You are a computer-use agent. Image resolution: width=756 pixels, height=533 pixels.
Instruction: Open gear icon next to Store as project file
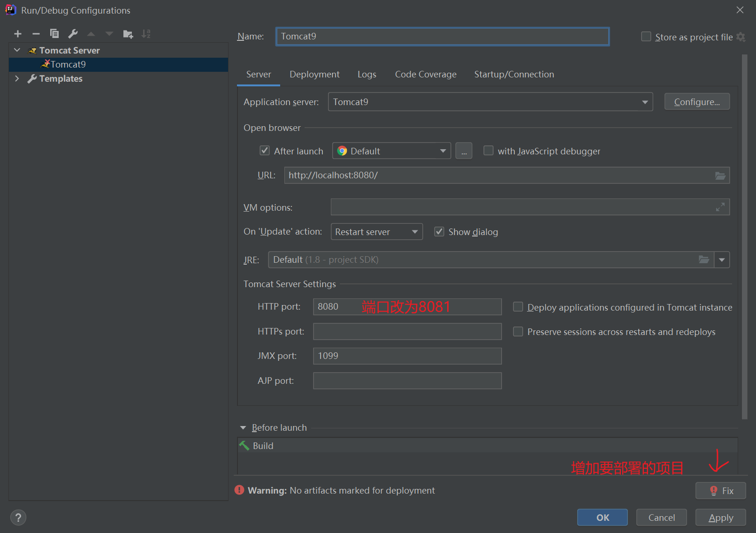741,37
